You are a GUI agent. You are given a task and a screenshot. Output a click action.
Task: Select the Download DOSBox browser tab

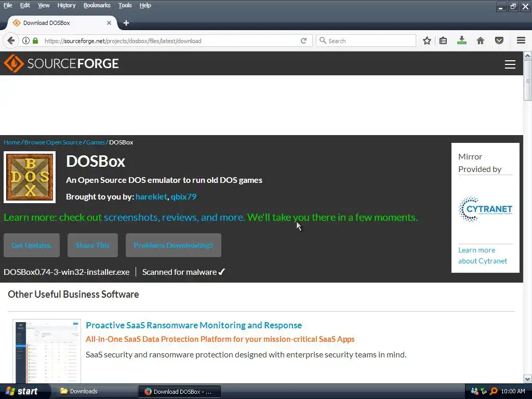[62, 23]
